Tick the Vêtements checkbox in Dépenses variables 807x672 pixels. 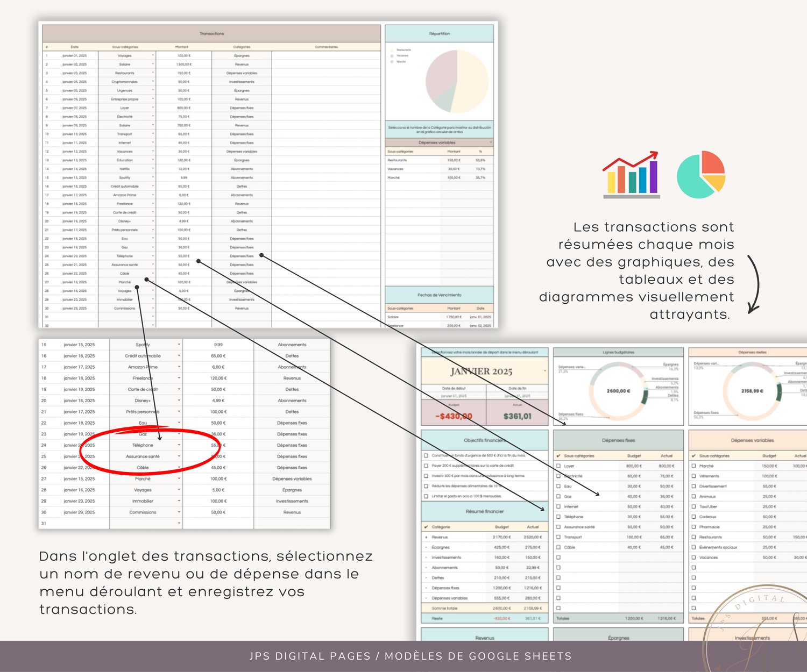click(x=694, y=476)
